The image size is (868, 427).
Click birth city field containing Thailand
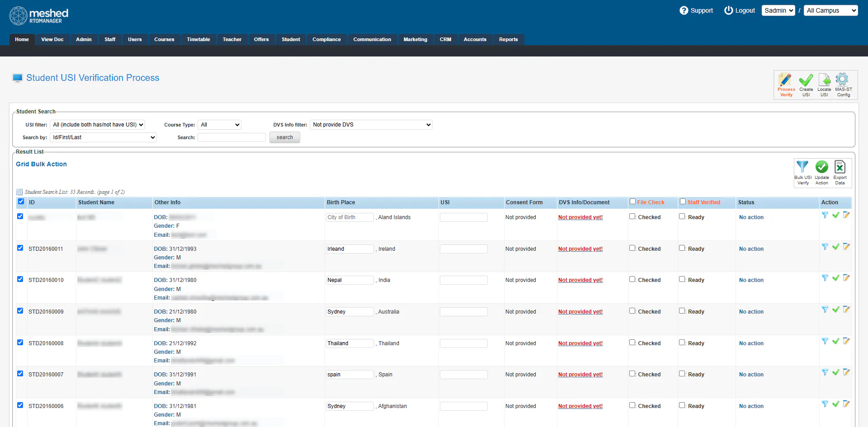click(350, 343)
